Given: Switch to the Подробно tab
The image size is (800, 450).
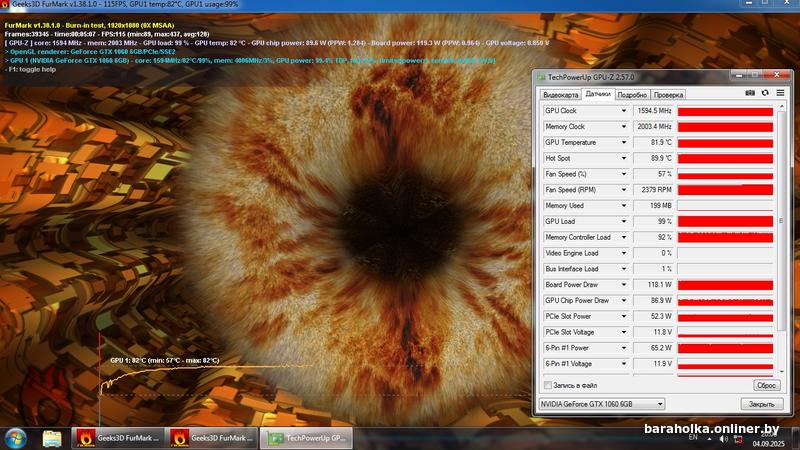Looking at the screenshot, I should point(632,93).
